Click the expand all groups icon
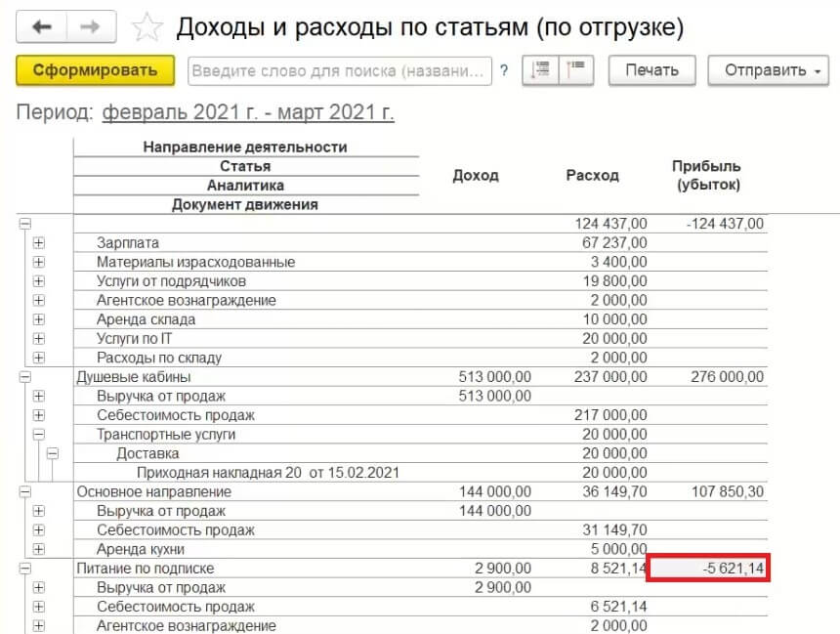The height and width of the screenshot is (634, 840). click(540, 70)
